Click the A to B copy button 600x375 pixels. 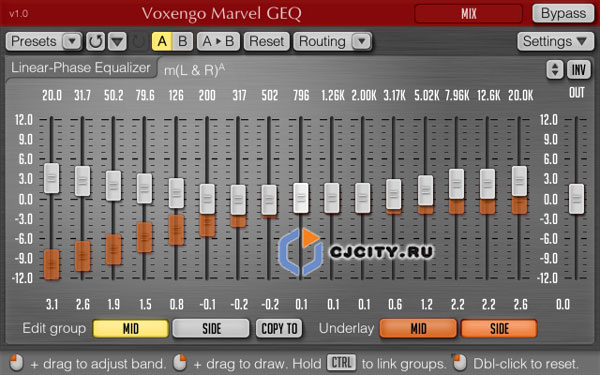pos(218,41)
